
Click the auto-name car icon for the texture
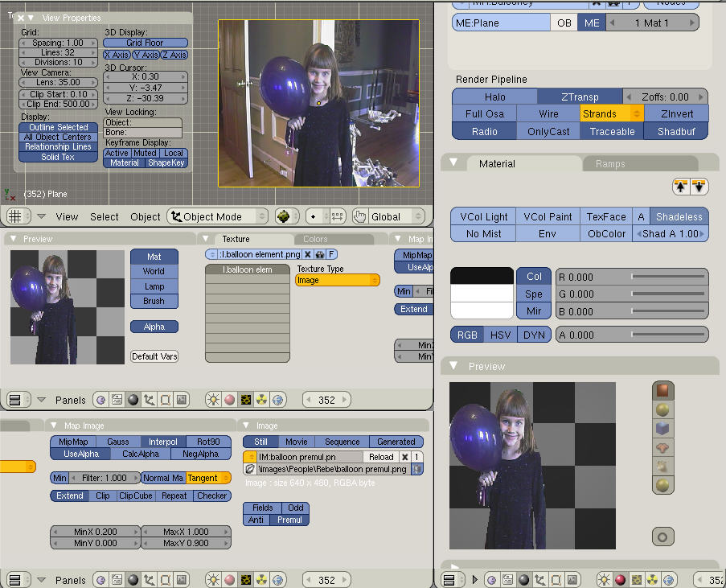(x=319, y=254)
